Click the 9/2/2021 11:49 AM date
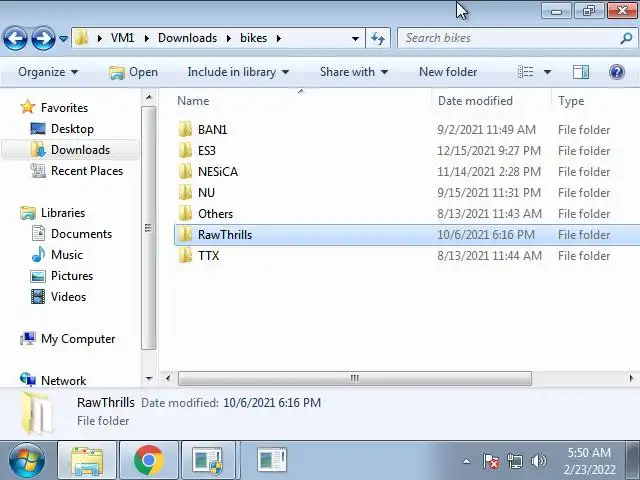Screen dimensions: 640x480 click(486, 130)
